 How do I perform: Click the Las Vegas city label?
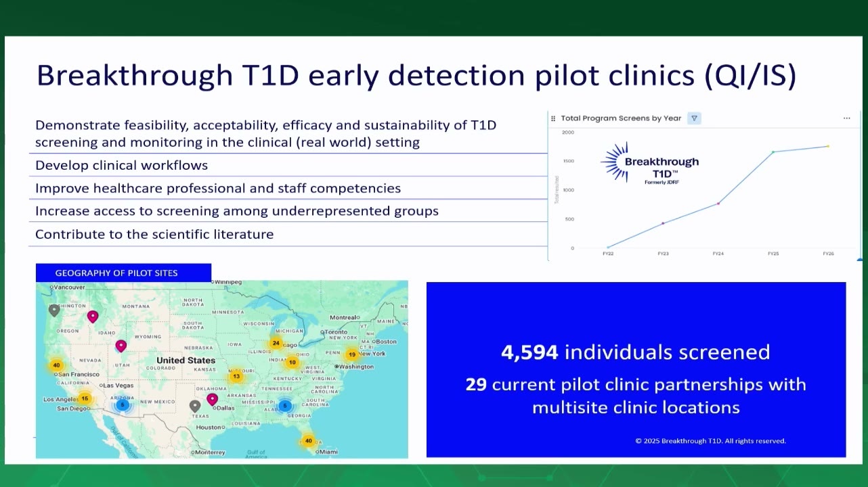pyautogui.click(x=118, y=386)
